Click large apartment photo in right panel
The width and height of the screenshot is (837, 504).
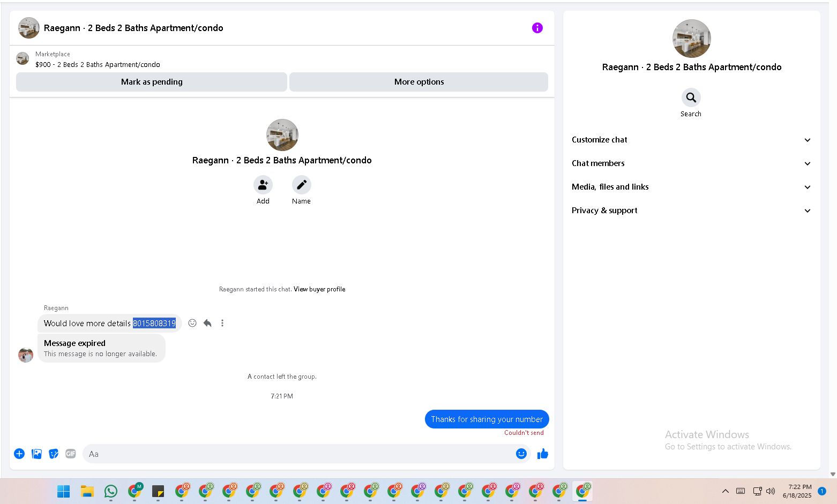[x=692, y=39]
